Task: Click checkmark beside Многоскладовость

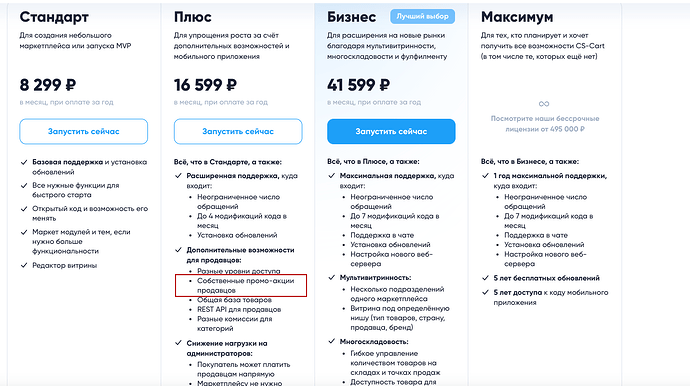Action: point(332,342)
